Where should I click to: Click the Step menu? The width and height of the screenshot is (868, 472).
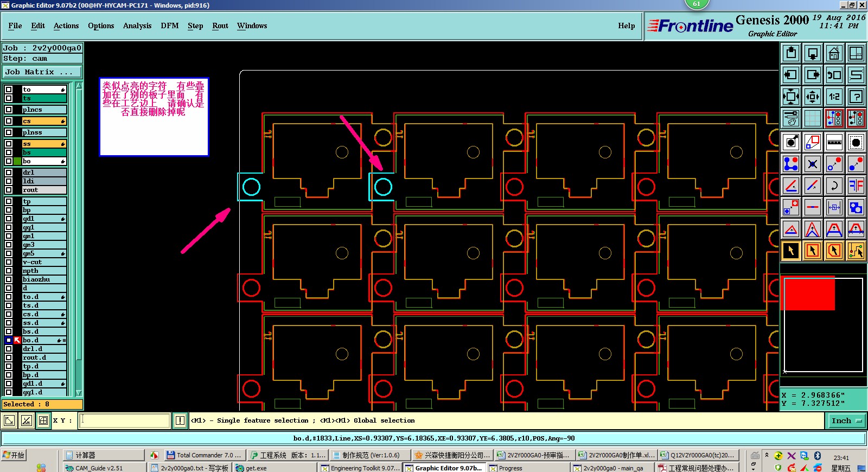(x=195, y=25)
